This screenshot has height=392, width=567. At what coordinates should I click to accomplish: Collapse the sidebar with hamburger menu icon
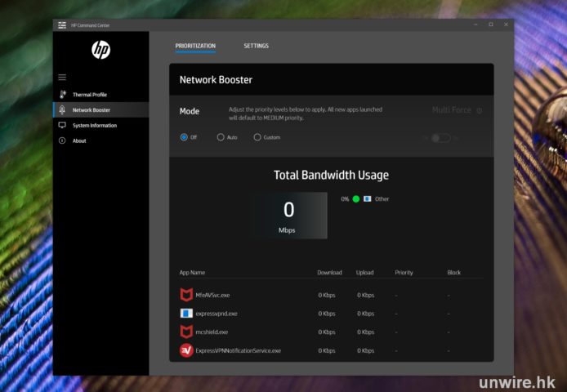tap(62, 77)
